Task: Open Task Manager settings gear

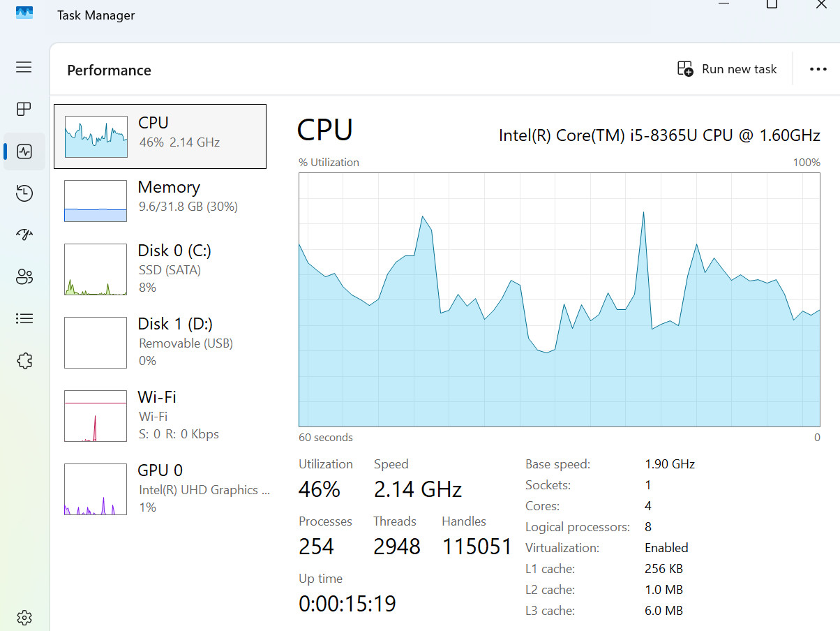Action: (x=24, y=618)
